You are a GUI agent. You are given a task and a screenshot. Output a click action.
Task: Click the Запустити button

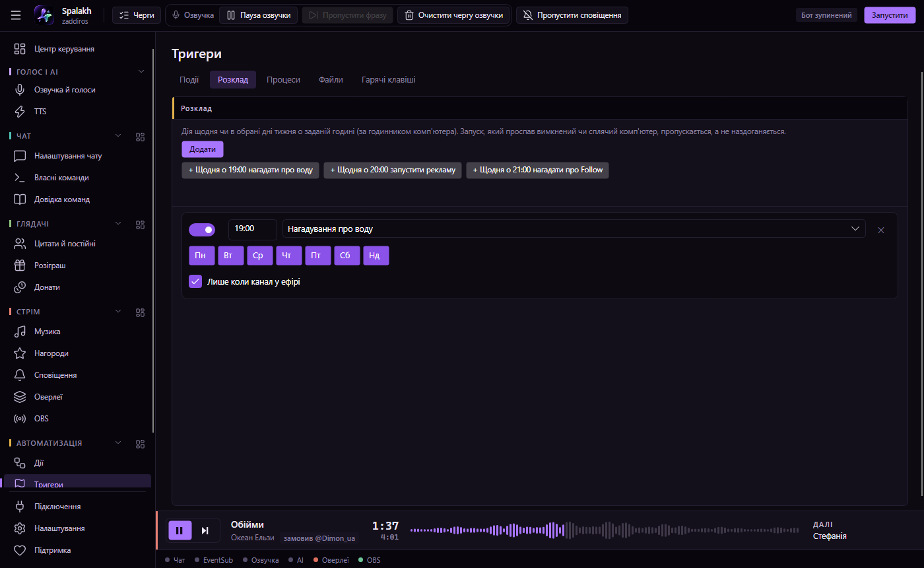(x=890, y=15)
